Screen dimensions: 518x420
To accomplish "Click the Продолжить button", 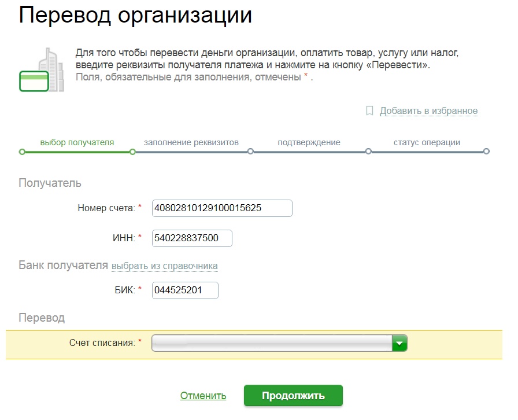I will point(293,396).
